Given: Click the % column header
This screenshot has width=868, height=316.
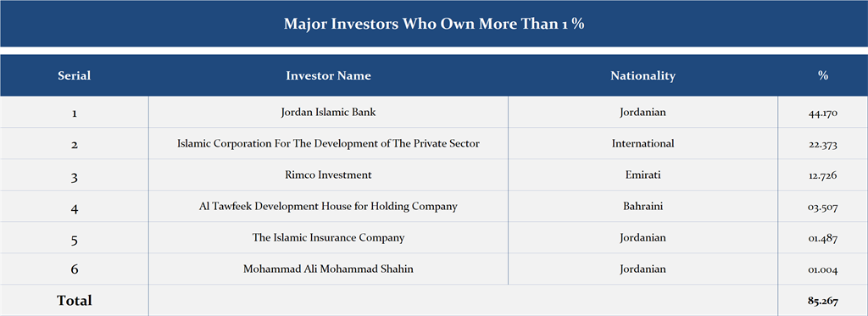Looking at the screenshot, I should click(x=822, y=75).
